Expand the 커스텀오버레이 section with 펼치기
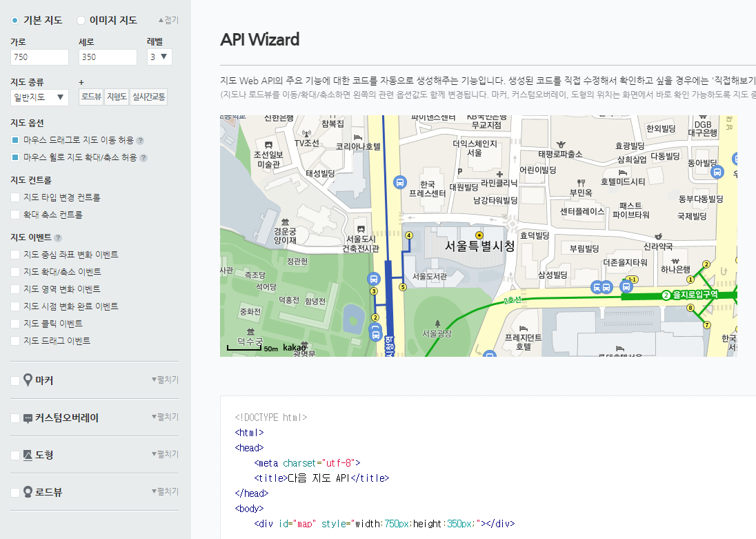The image size is (756, 539). pyautogui.click(x=165, y=417)
